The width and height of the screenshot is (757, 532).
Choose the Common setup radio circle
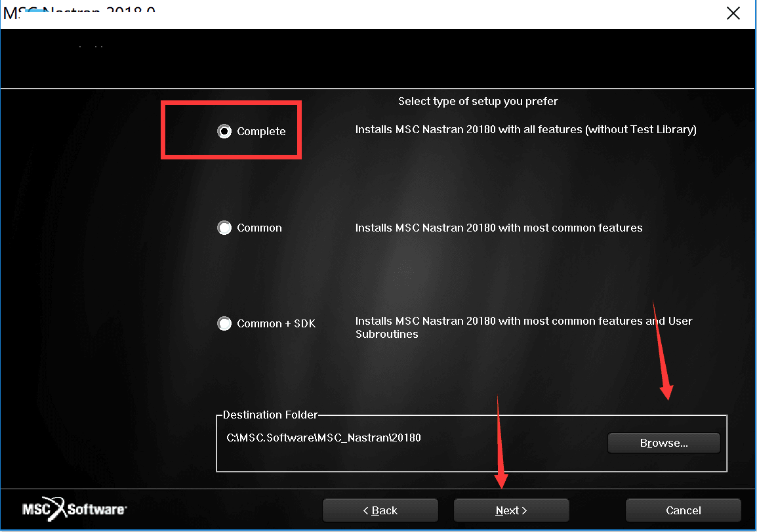[x=224, y=228]
